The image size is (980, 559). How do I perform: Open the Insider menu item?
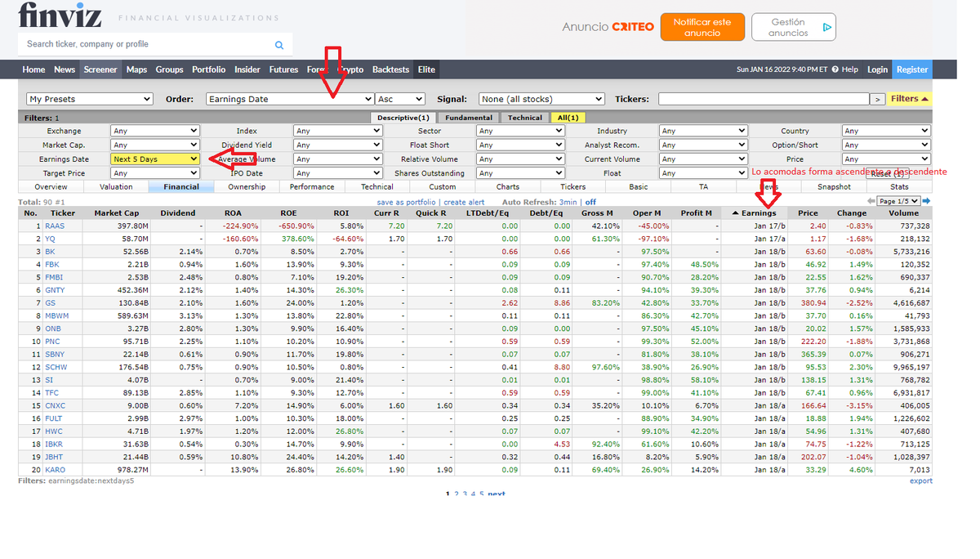[x=247, y=69]
